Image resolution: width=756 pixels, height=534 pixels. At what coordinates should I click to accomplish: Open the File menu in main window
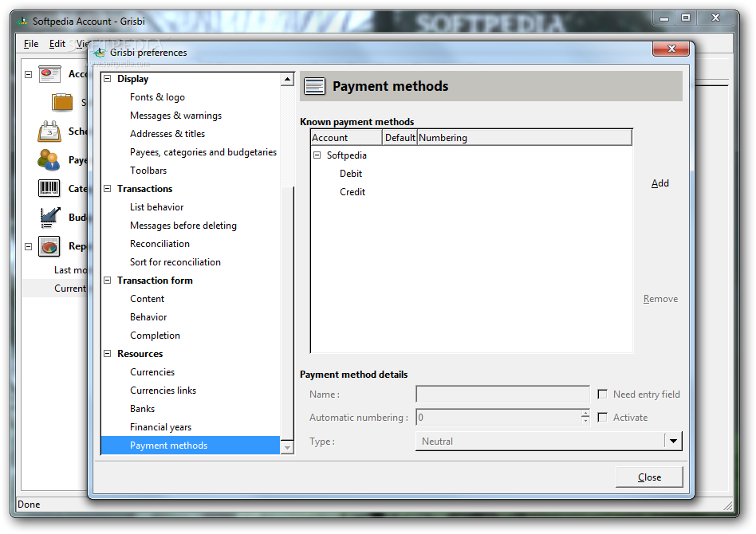31,44
